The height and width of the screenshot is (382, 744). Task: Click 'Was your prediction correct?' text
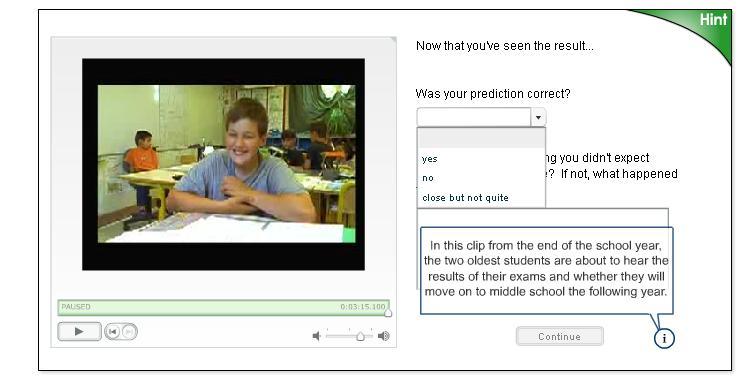493,93
